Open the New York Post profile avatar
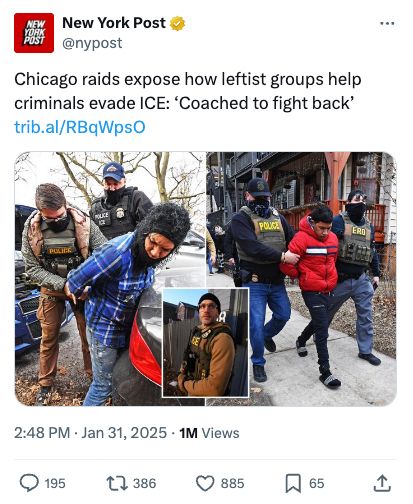Viewport: 413px width, 504px height. (34, 33)
